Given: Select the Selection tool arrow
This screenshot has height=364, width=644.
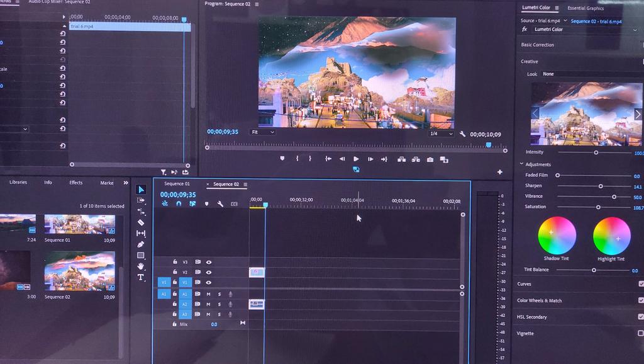Looking at the screenshot, I should (141, 190).
